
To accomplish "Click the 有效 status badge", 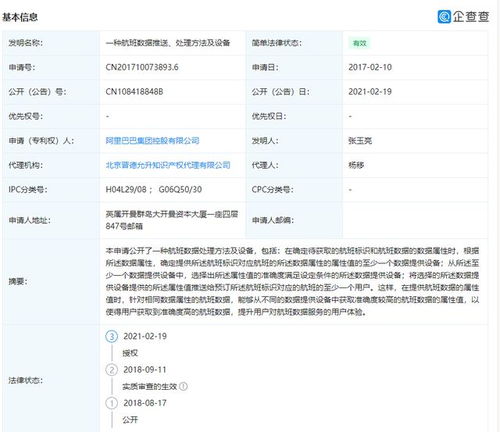I will pos(360,43).
